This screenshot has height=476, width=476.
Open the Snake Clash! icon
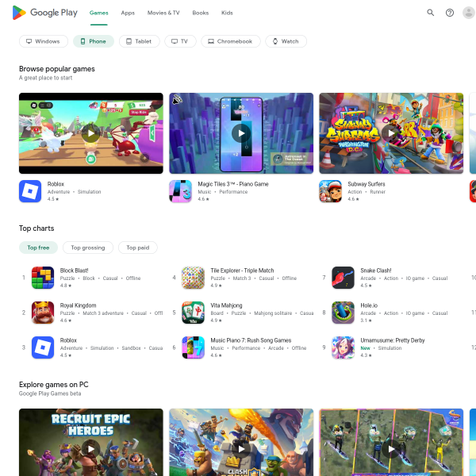point(343,278)
